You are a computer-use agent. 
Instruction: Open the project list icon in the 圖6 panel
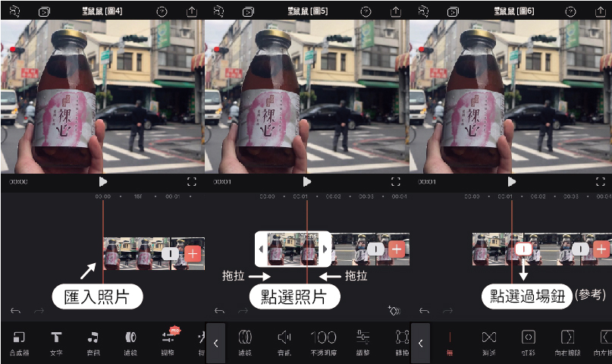point(454,12)
